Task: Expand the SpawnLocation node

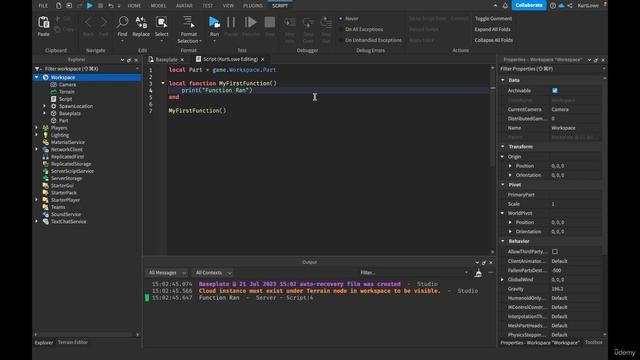Action: pyautogui.click(x=44, y=106)
